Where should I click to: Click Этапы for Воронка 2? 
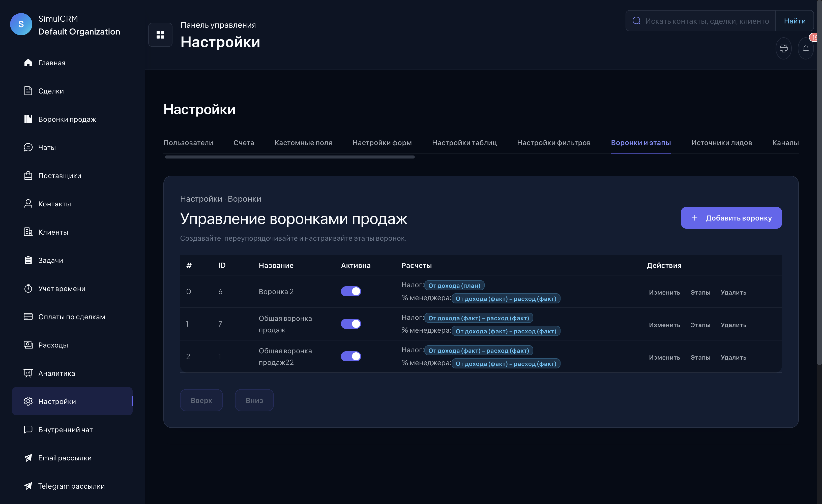tap(700, 292)
